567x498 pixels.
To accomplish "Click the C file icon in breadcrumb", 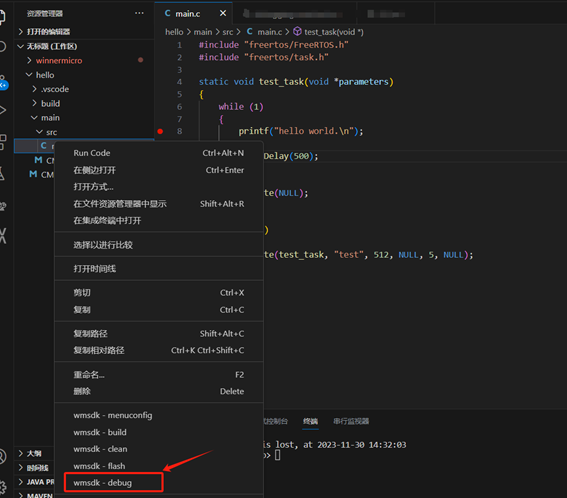I will point(250,32).
